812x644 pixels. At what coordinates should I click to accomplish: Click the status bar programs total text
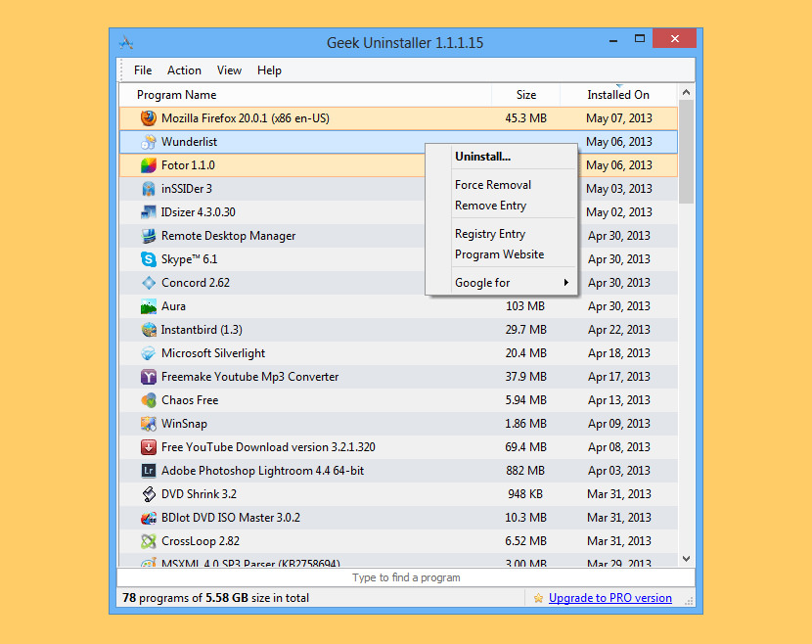click(x=215, y=598)
